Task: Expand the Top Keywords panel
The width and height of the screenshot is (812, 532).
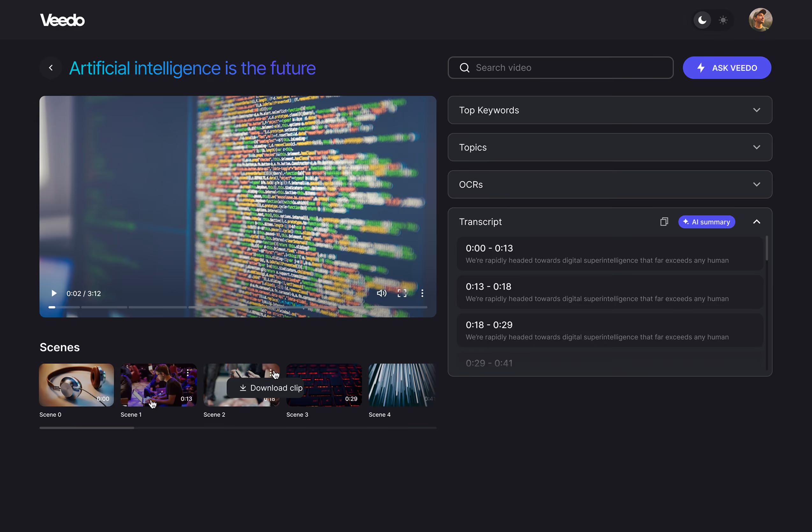Action: point(610,110)
